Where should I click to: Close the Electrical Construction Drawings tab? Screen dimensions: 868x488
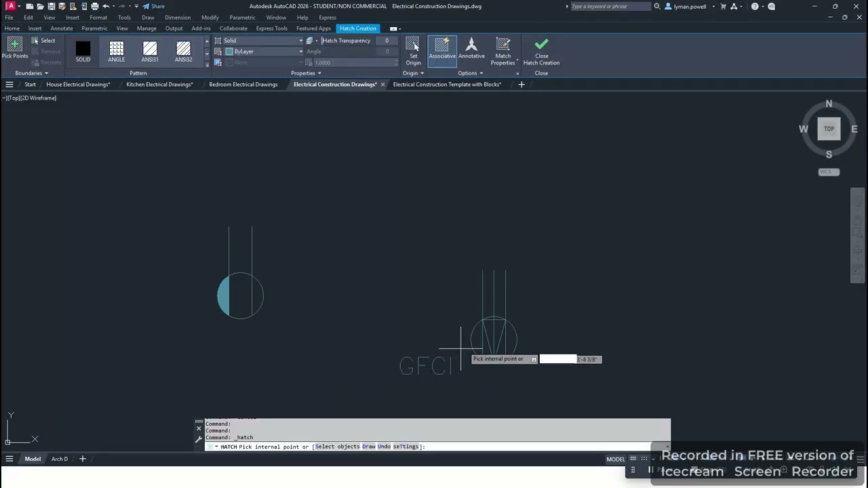(x=382, y=85)
